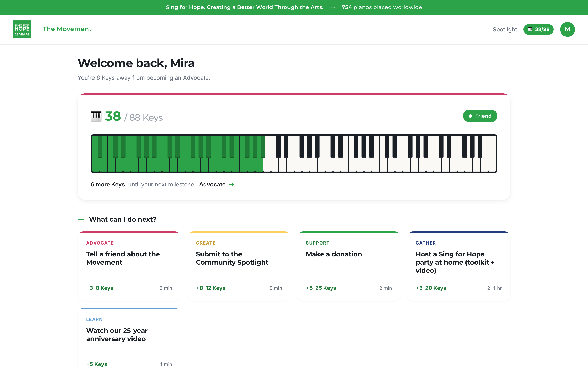Image resolution: width=588 pixels, height=368 pixels.
Task: Click the +3–8 Keys reward text
Action: point(100,288)
